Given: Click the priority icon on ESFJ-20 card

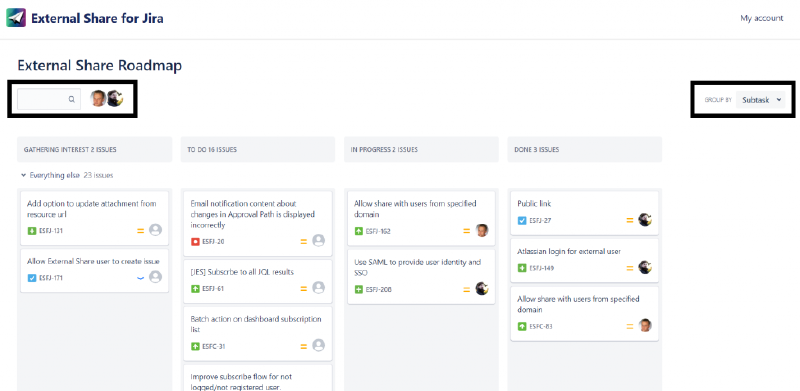Looking at the screenshot, I should [304, 241].
